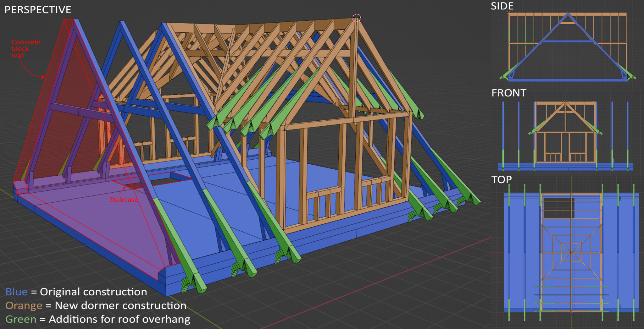Select the 3D cursor at roof ridge
This screenshot has height=329, width=644.
(x=357, y=18)
